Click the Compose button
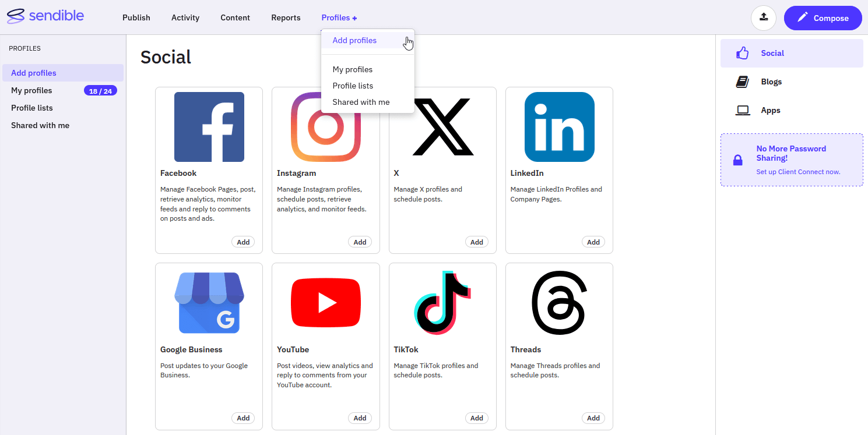Viewport: 868px width, 435px height. click(x=823, y=18)
